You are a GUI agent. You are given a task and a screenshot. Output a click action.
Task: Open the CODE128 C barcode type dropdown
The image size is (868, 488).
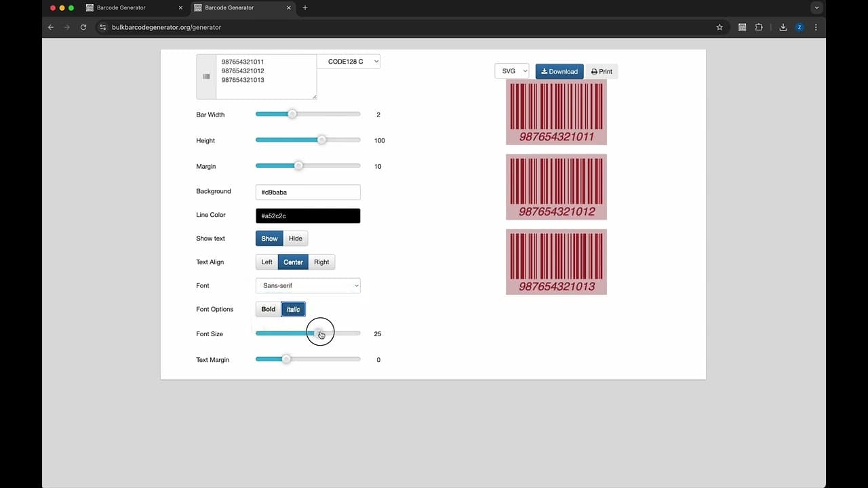(x=349, y=62)
